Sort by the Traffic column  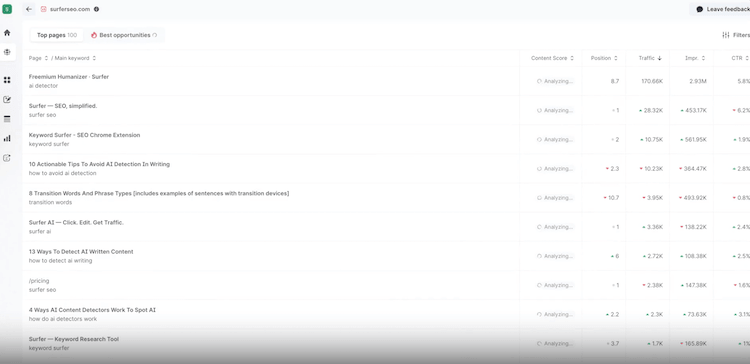click(650, 58)
